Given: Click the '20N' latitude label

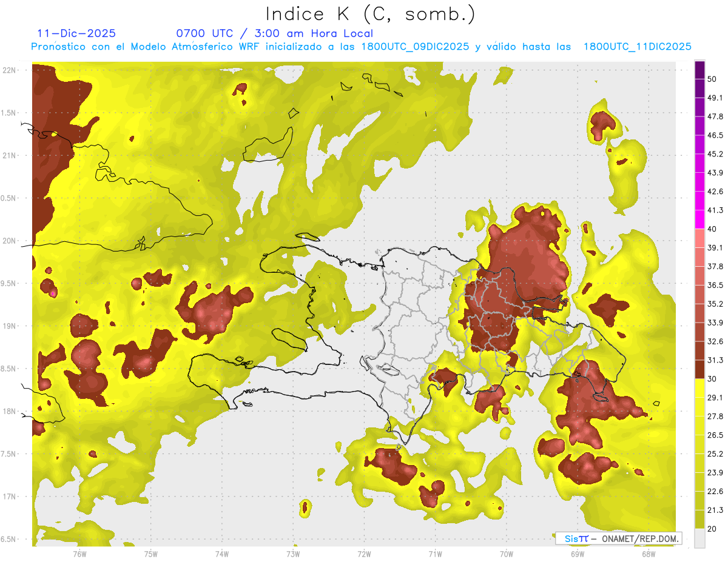Looking at the screenshot, I should coord(10,241).
